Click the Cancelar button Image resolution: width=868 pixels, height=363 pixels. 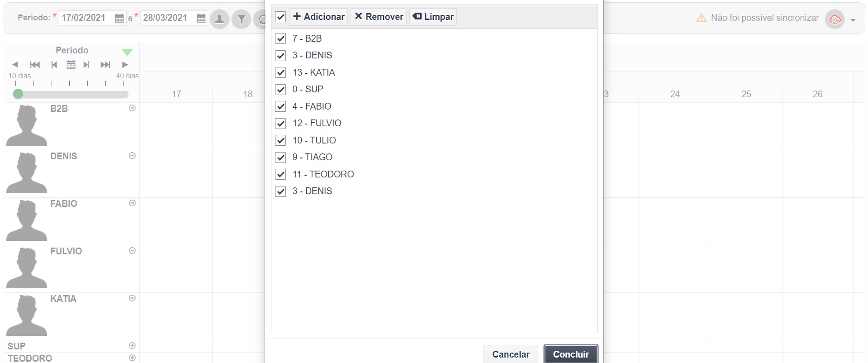pyautogui.click(x=511, y=354)
